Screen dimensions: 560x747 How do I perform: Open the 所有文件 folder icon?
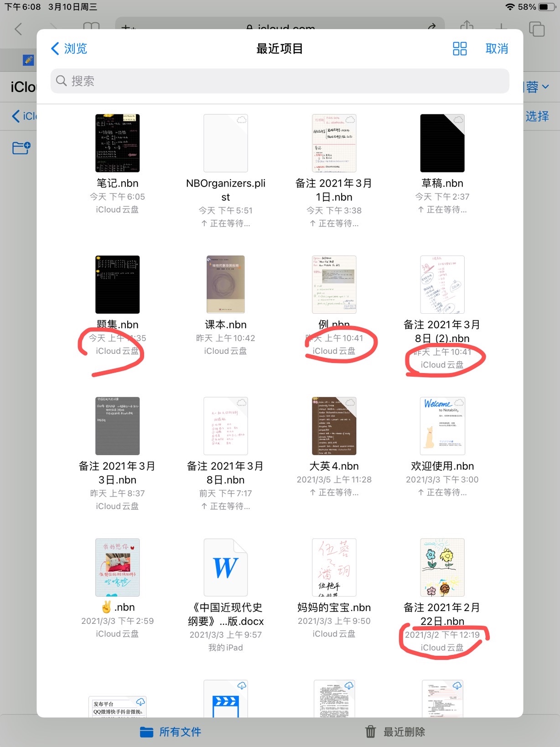[146, 732]
